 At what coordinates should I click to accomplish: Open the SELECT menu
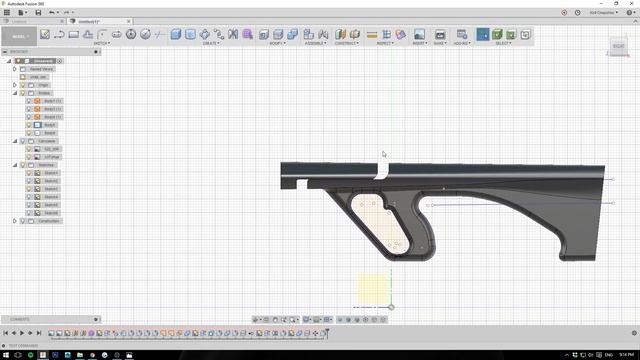tap(503, 43)
